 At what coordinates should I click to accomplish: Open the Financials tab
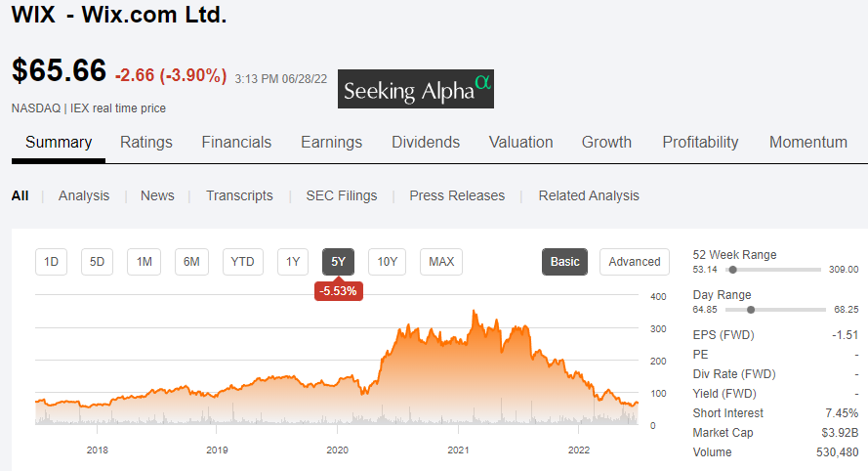tap(236, 142)
